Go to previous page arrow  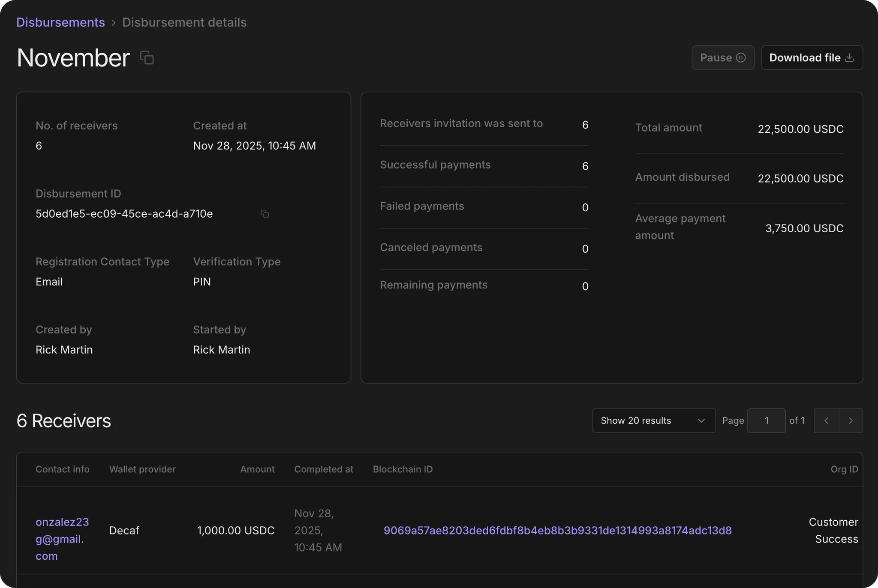pos(826,421)
